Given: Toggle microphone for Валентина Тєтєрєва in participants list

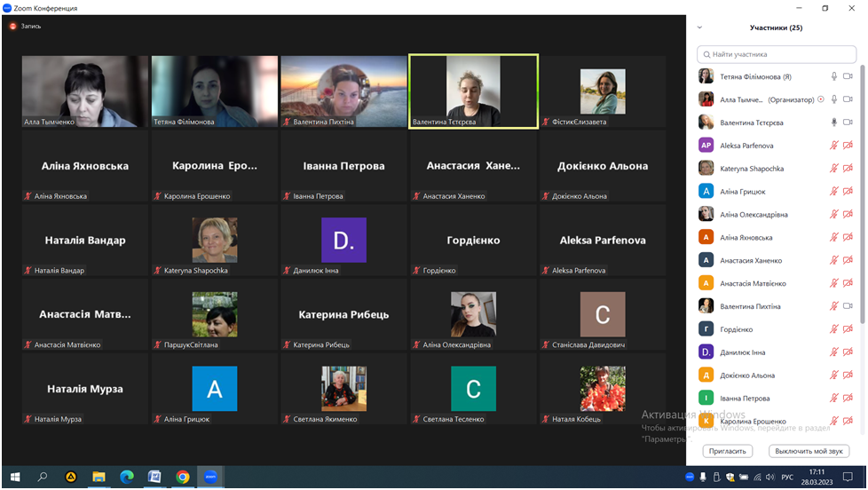Looking at the screenshot, I should coord(833,122).
